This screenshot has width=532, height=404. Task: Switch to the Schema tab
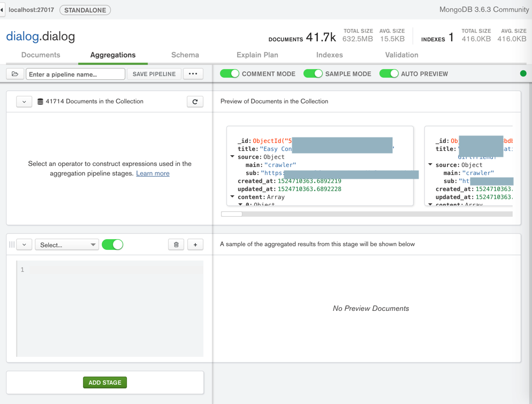click(x=185, y=55)
